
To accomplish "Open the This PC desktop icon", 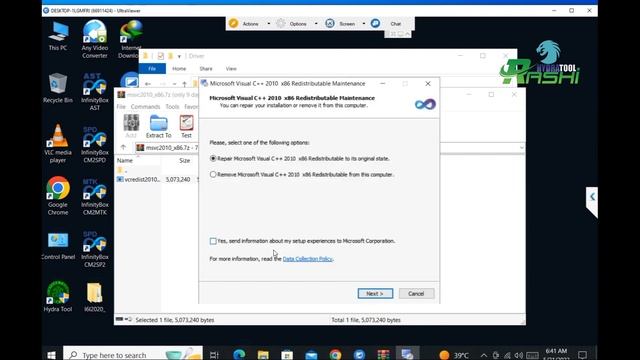I will [58, 36].
